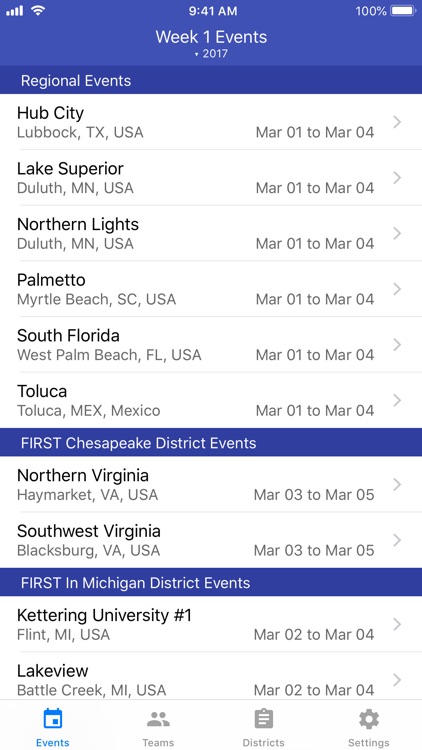Open Week 1 Events week selector
The height and width of the screenshot is (750, 422).
211,37
